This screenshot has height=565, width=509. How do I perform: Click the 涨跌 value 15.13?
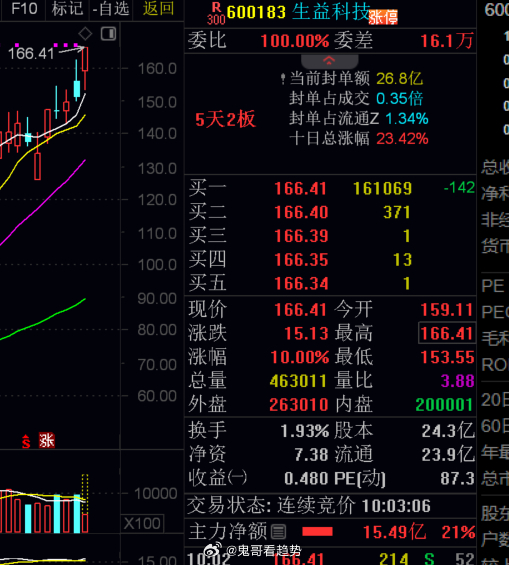306,333
